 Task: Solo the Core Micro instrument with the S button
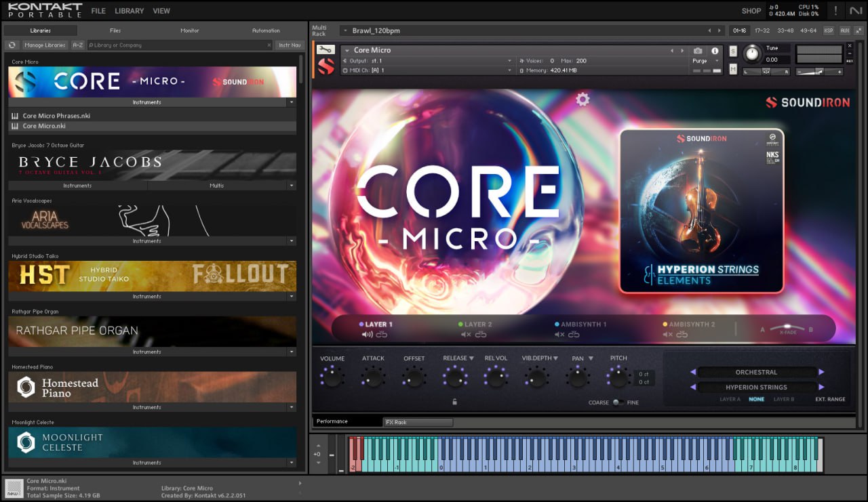(733, 51)
